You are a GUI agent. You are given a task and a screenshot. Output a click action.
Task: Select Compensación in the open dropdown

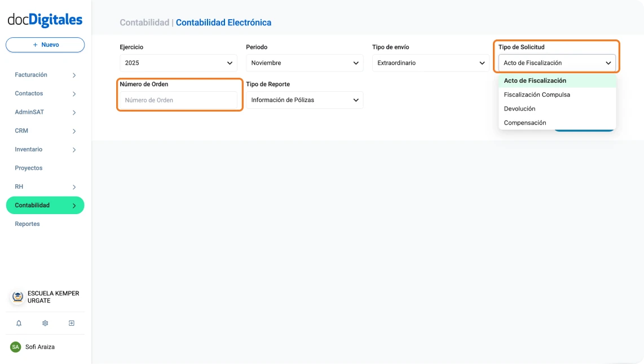(x=524, y=122)
